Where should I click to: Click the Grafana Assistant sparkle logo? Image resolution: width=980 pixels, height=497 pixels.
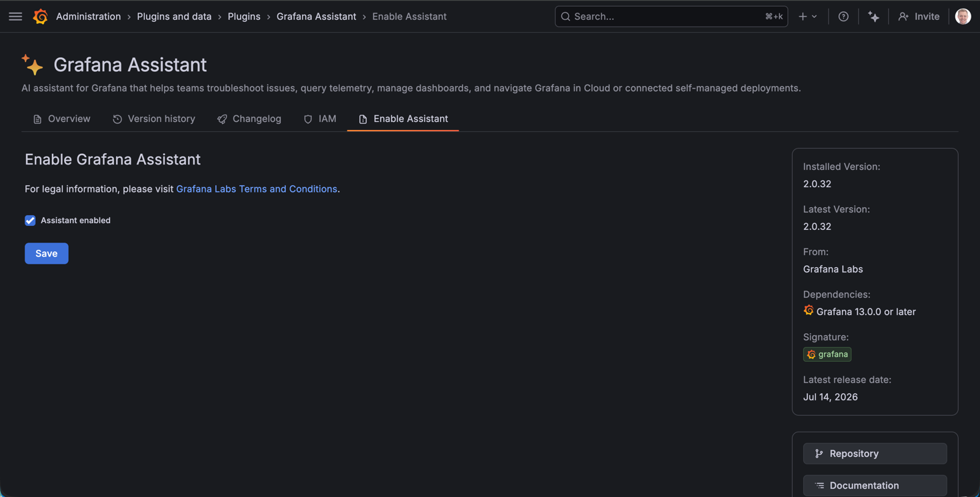(32, 65)
